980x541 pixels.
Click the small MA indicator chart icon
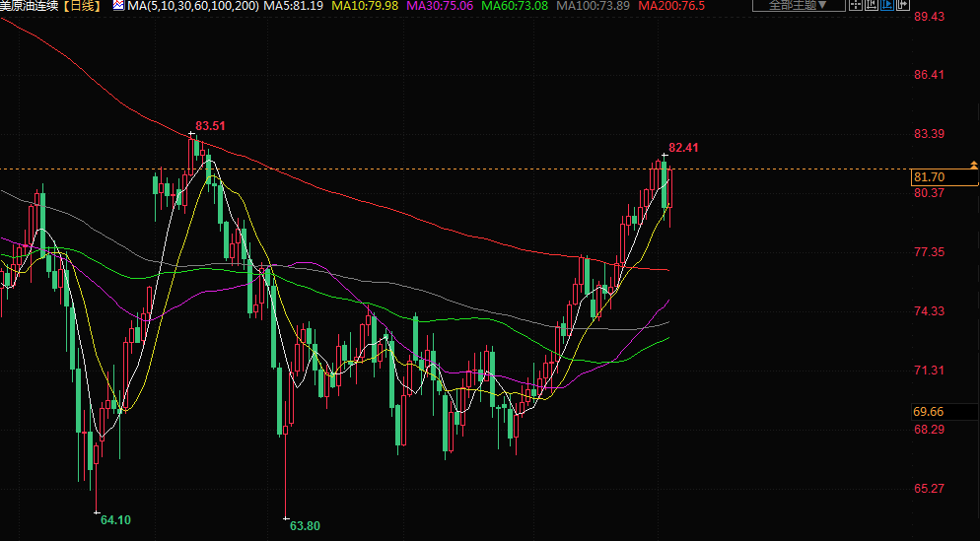[118, 5]
